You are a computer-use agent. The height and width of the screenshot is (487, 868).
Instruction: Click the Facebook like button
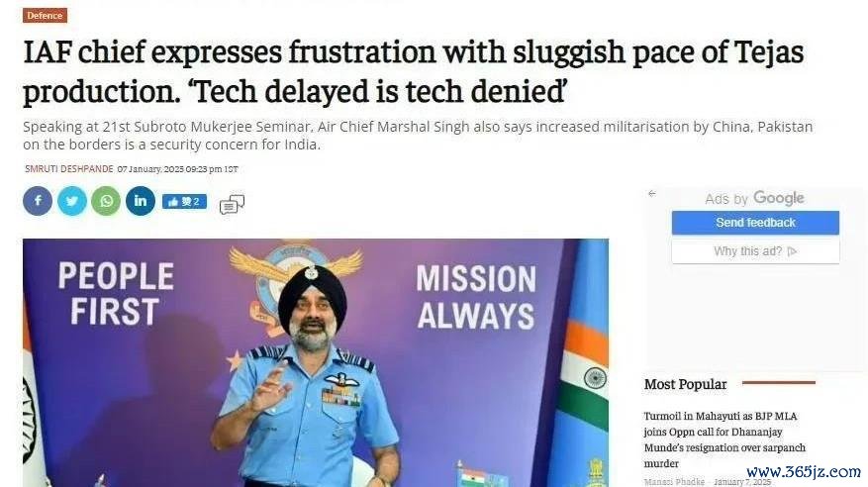[184, 202]
